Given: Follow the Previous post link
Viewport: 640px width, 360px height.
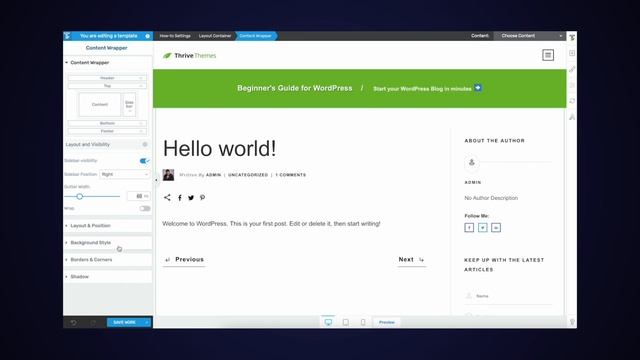Looking at the screenshot, I should [184, 260].
